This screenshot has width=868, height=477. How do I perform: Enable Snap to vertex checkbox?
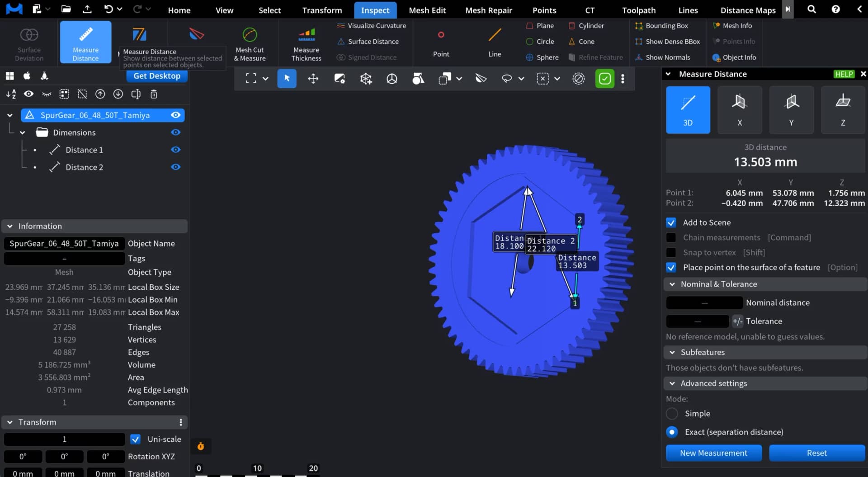671,253
